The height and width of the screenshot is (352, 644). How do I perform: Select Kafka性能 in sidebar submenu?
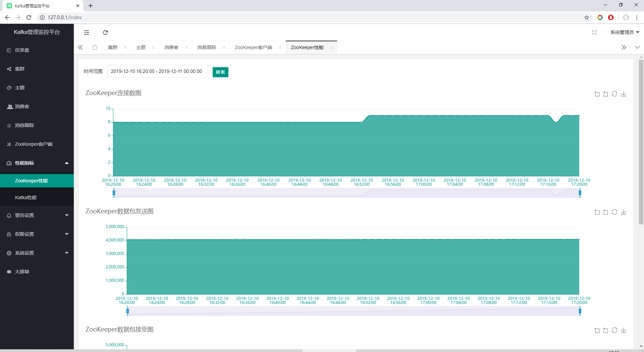37,197
